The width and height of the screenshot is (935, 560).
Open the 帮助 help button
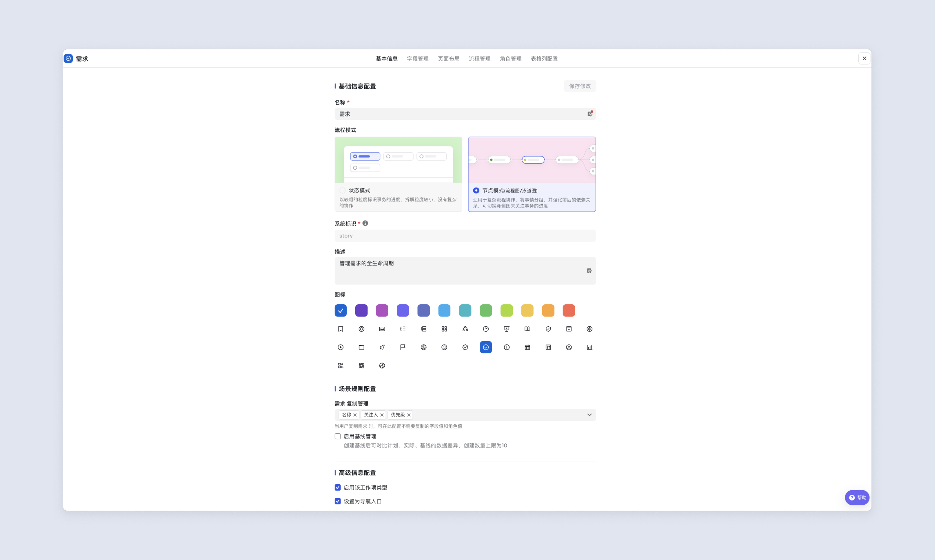point(857,497)
